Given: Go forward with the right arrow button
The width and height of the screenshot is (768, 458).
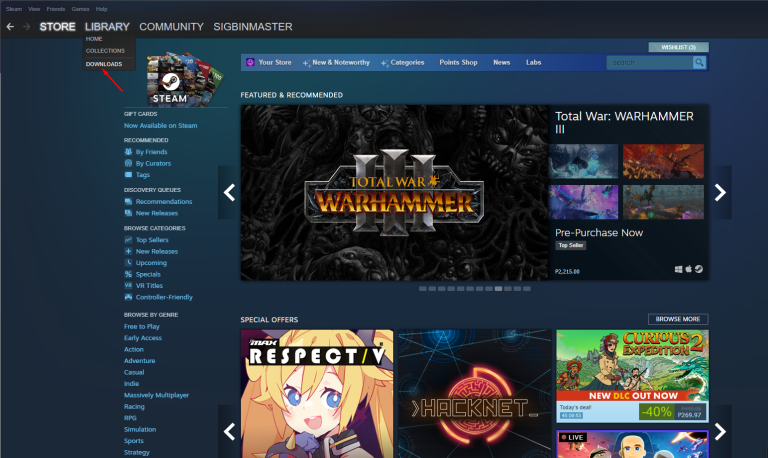Looking at the screenshot, I should point(27,27).
